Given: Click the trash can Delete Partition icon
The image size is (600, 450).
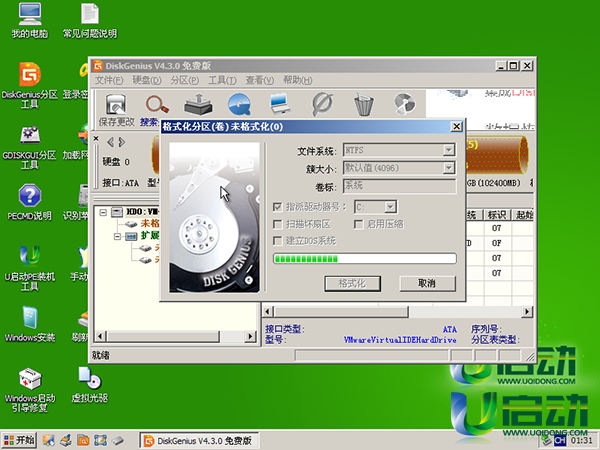Looking at the screenshot, I should 364,104.
